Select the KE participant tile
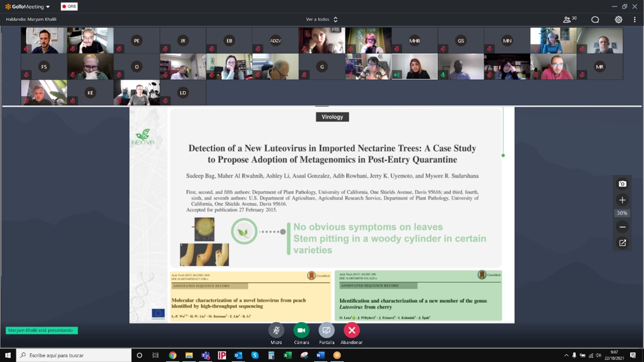This screenshot has height=362, width=644. 90,93
